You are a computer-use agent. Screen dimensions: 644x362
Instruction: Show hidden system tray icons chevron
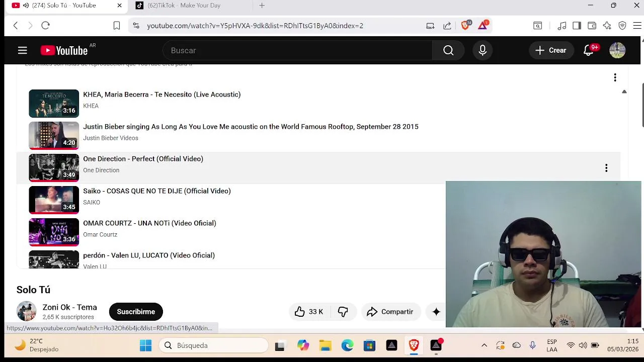[x=484, y=345]
